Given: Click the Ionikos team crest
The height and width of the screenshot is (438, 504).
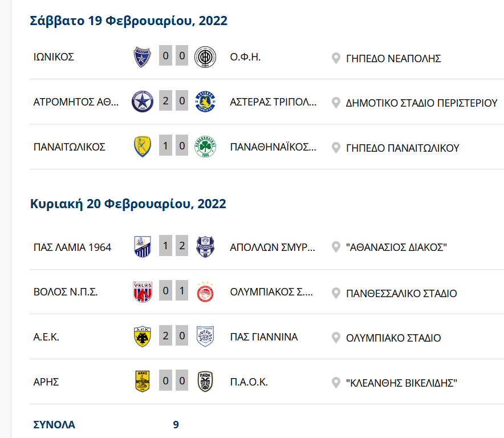Looking at the screenshot, I should point(142,57).
